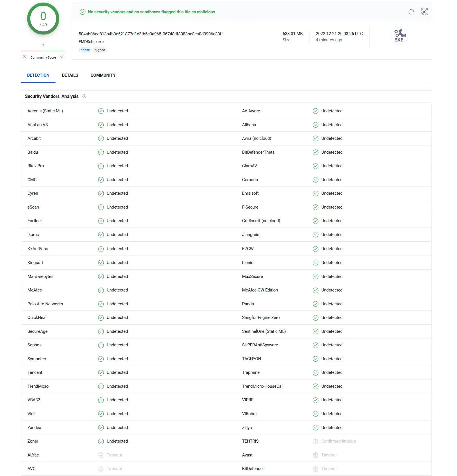Click the Comodo undetected check icon
This screenshot has width=457, height=476.
(x=315, y=180)
